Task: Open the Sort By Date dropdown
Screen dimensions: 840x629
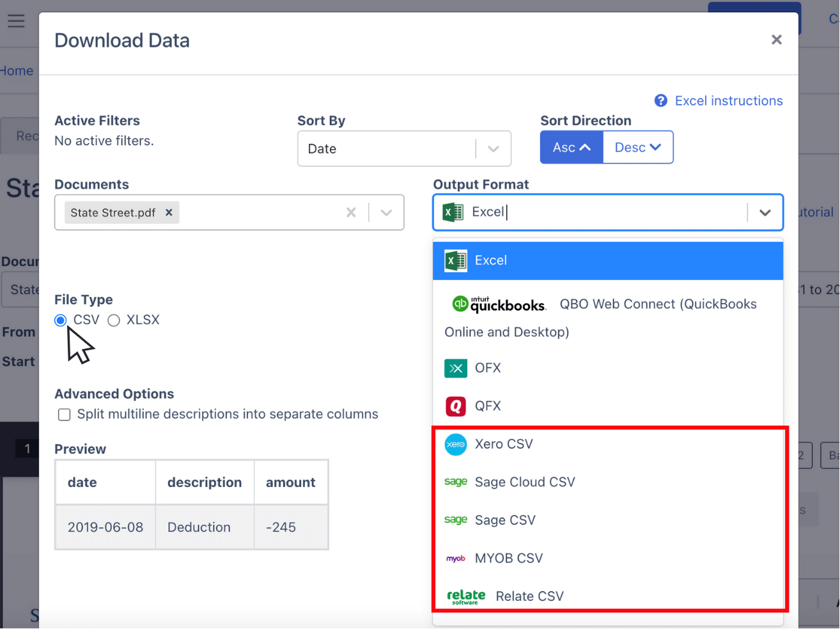Action: [x=404, y=149]
